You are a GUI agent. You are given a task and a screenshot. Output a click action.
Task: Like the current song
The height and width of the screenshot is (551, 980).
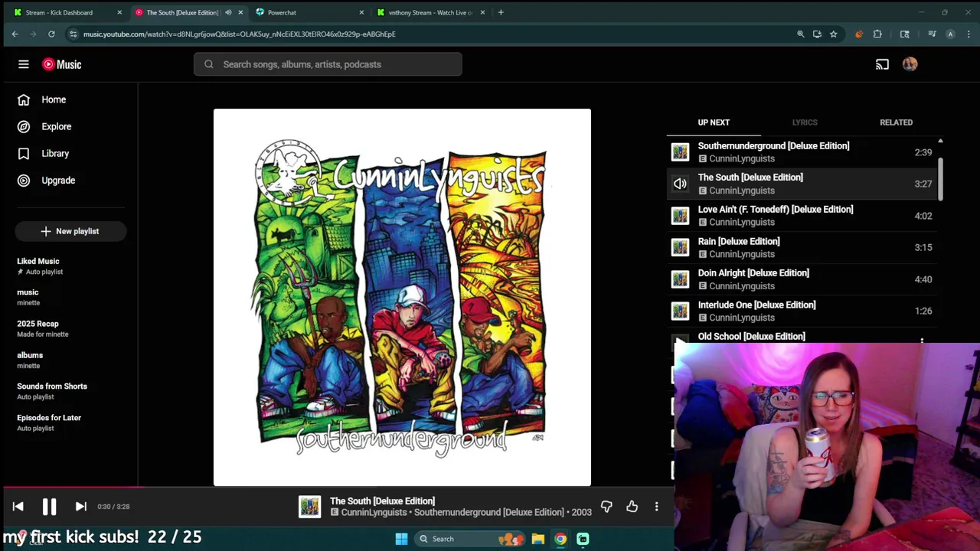click(632, 507)
